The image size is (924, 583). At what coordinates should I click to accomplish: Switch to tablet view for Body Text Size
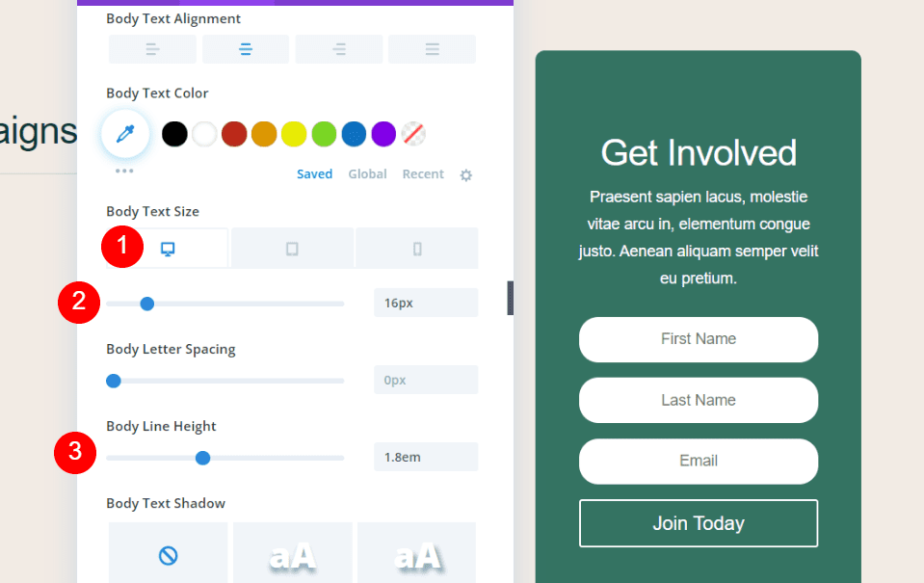292,248
